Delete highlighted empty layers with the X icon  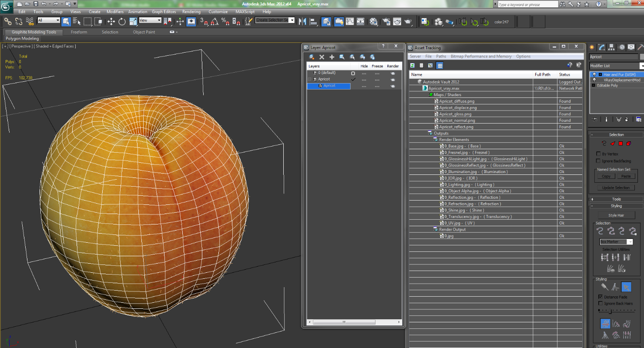322,57
